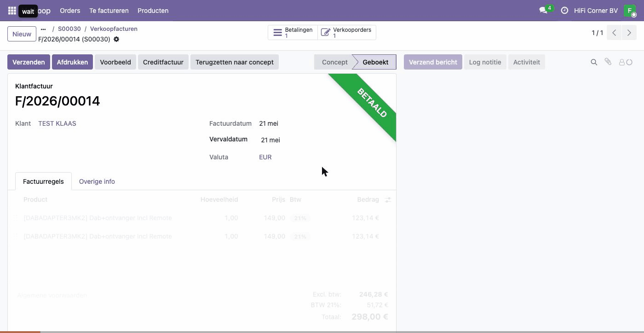Click the Creditfactuur button

pos(163,62)
